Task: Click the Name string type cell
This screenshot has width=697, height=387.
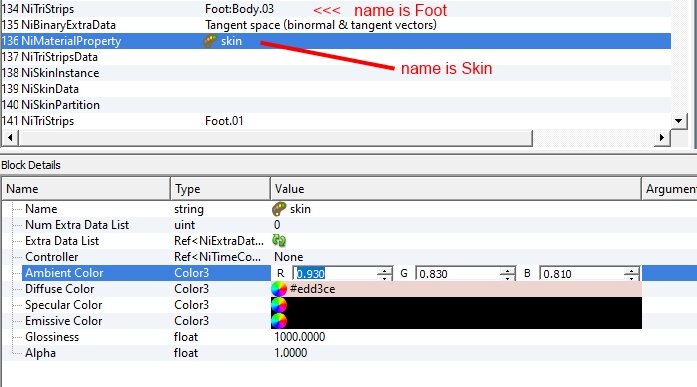Action: [x=189, y=209]
